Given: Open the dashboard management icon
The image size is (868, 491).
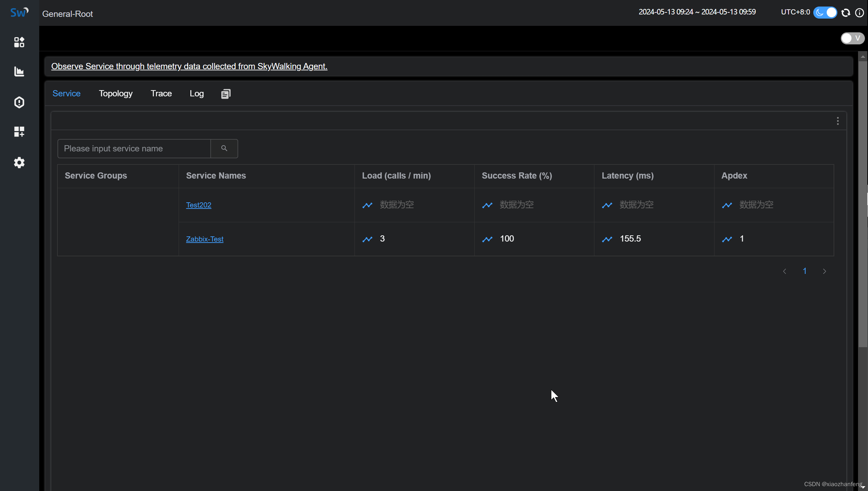Looking at the screenshot, I should (x=19, y=131).
